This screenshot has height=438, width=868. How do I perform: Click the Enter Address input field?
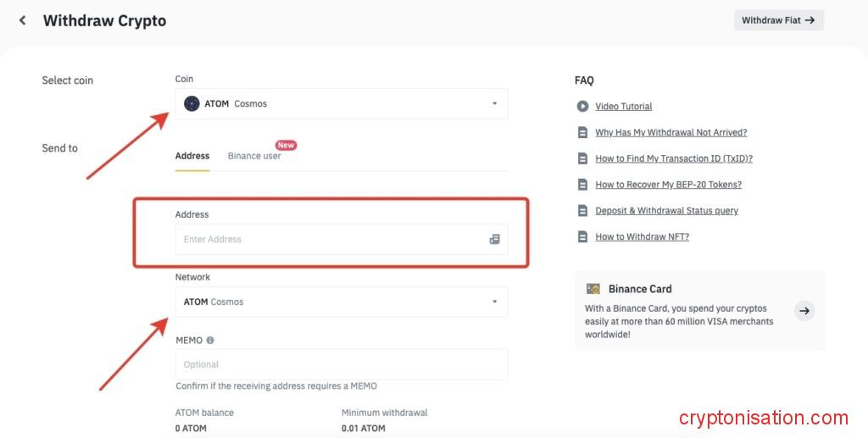click(342, 240)
